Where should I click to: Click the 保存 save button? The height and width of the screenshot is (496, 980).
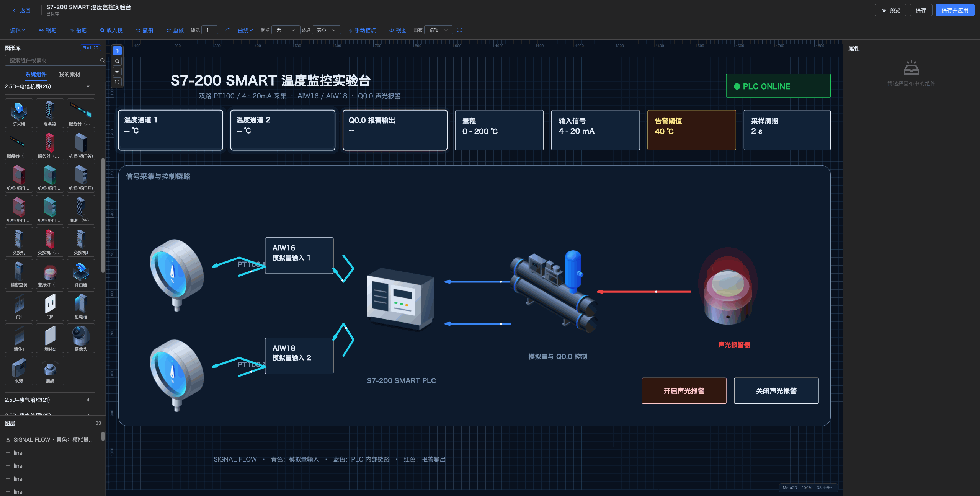point(921,10)
